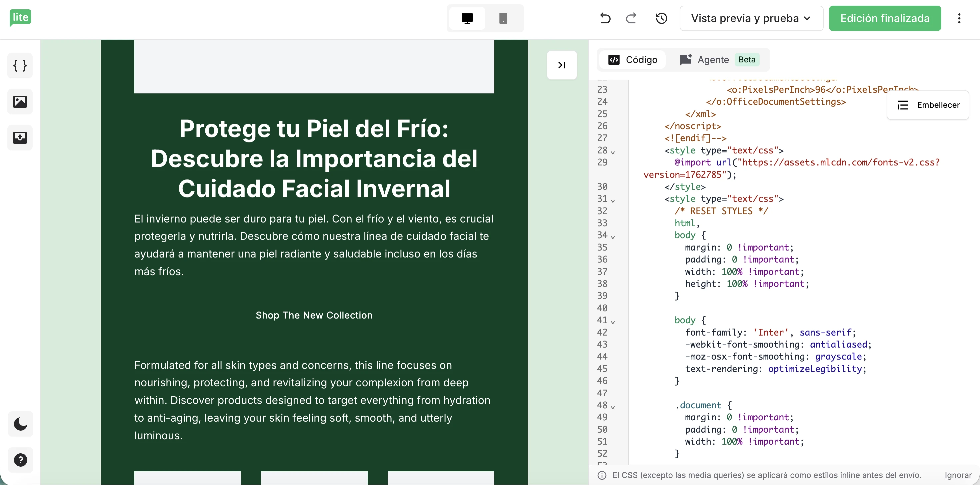Click the info icon in CSS notice
Image resolution: width=980 pixels, height=485 pixels.
click(601, 475)
